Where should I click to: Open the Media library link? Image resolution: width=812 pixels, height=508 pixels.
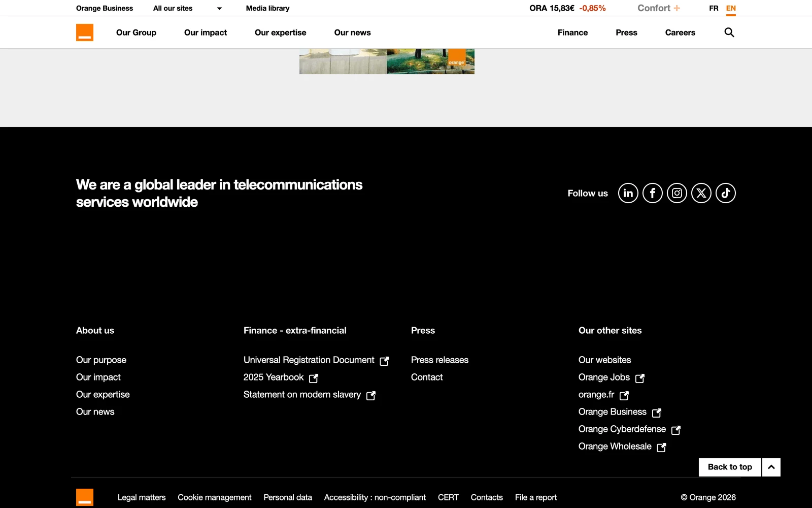(x=267, y=8)
